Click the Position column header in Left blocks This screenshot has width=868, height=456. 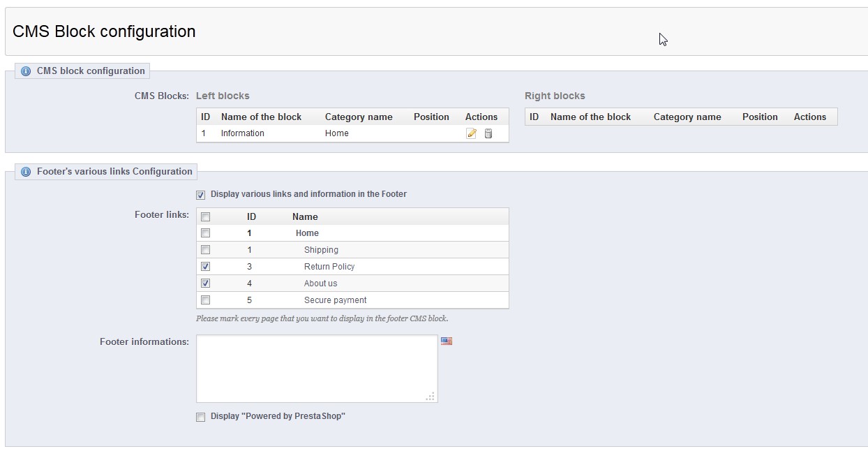431,117
